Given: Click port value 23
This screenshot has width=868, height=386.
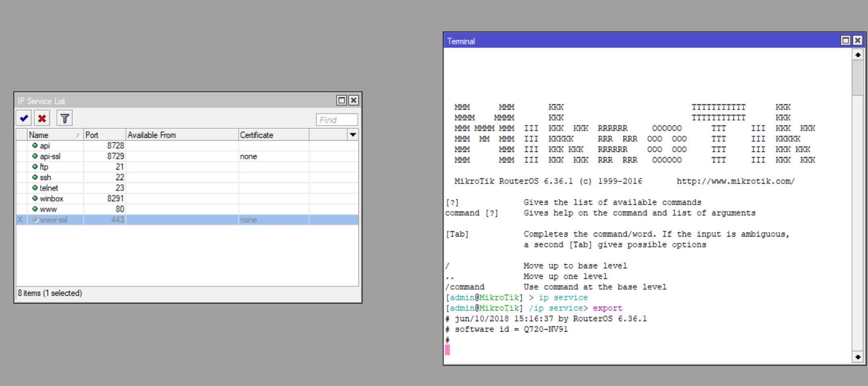Looking at the screenshot, I should [120, 188].
